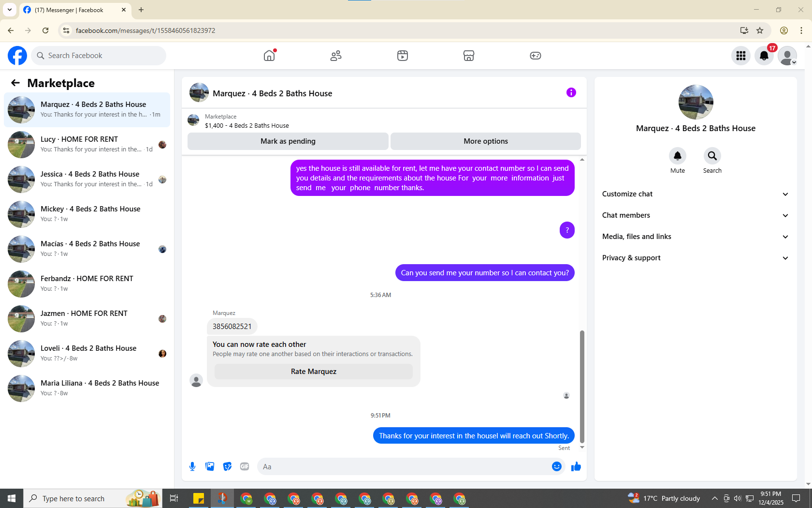The image size is (812, 508).
Task: Open a new browser tab
Action: click(141, 10)
